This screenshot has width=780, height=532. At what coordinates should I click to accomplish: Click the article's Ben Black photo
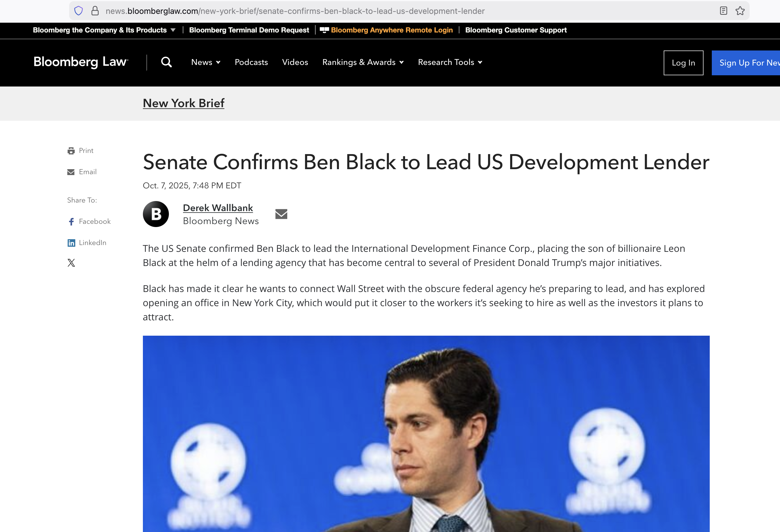point(426,433)
